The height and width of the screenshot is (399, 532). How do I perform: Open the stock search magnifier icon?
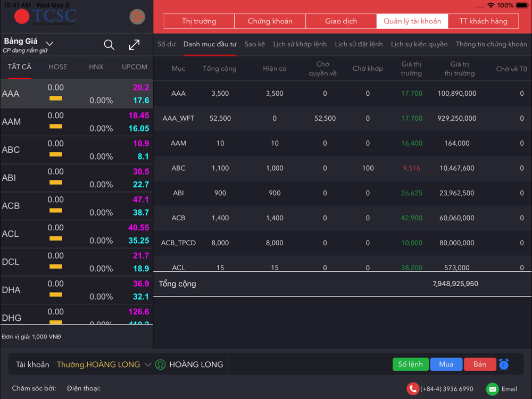109,45
